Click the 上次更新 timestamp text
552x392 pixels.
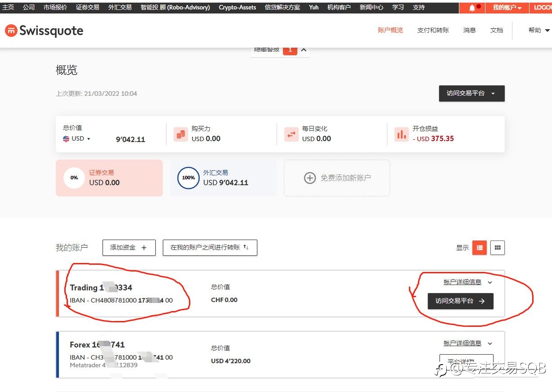tap(96, 94)
